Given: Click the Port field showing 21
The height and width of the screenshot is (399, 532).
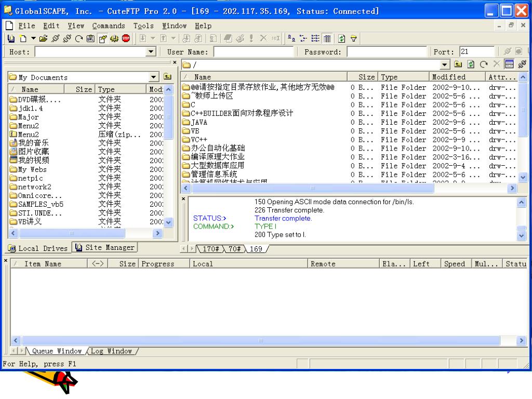Looking at the screenshot, I should (477, 52).
